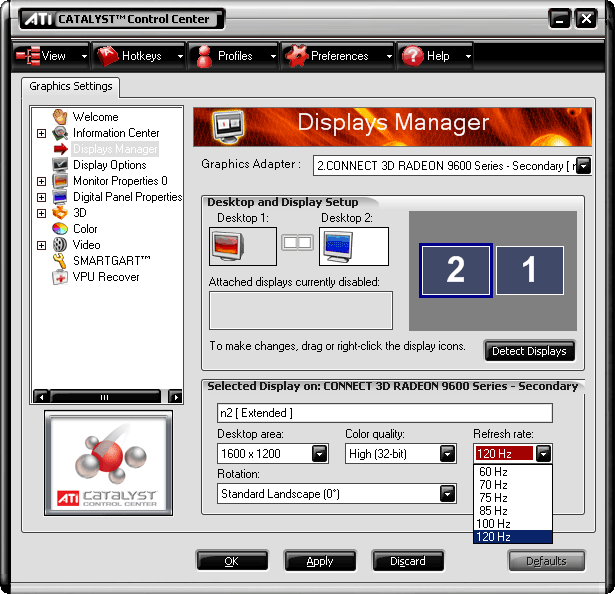Click the Profiles person icon

click(x=204, y=56)
